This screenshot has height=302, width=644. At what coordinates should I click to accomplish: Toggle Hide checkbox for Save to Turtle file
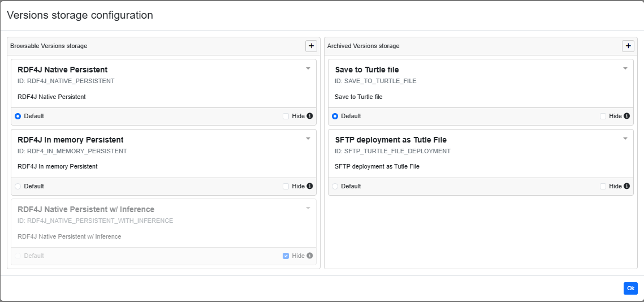point(603,117)
